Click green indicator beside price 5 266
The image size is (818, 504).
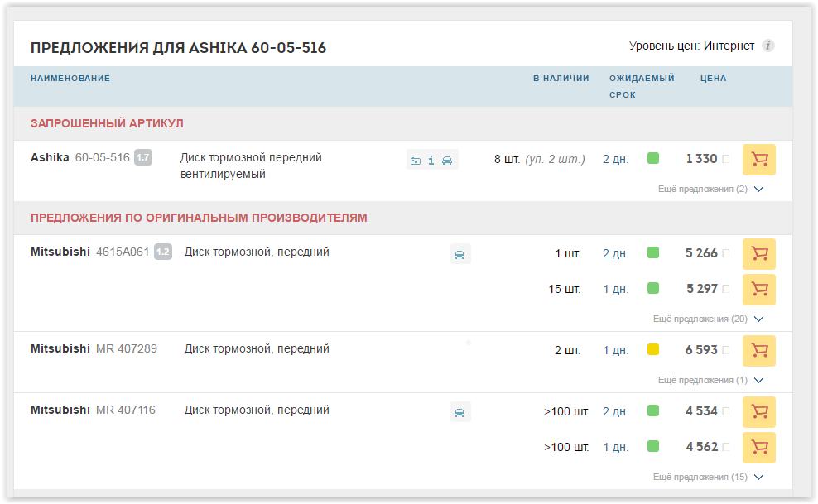pos(653,252)
